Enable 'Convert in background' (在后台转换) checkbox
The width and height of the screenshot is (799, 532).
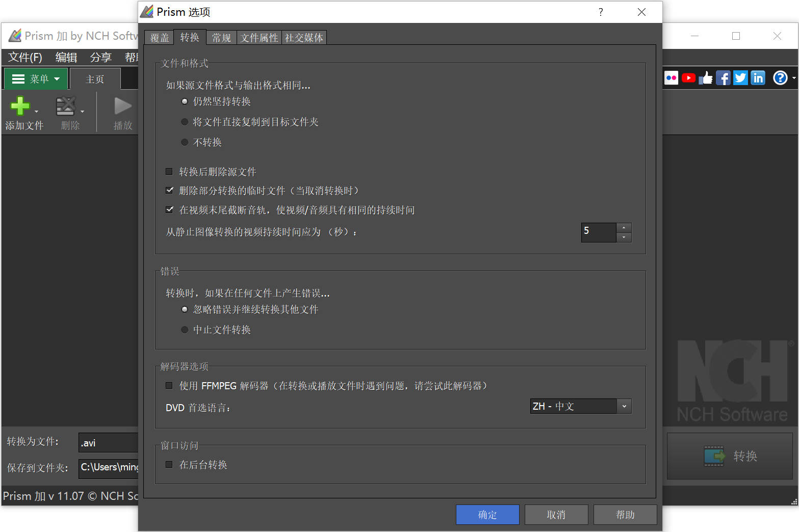point(169,465)
